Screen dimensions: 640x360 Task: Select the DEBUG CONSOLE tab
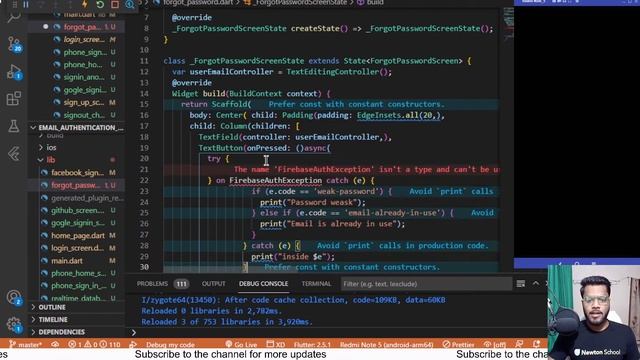[263, 284]
